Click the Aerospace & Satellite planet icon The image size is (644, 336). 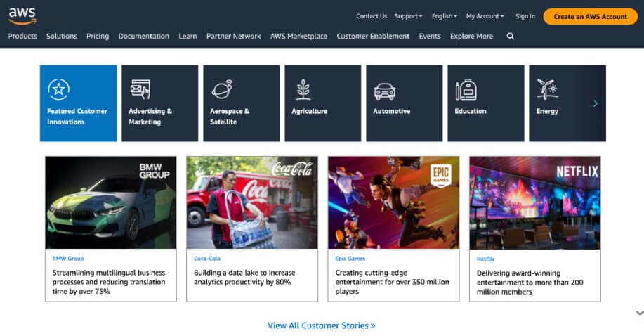click(222, 89)
